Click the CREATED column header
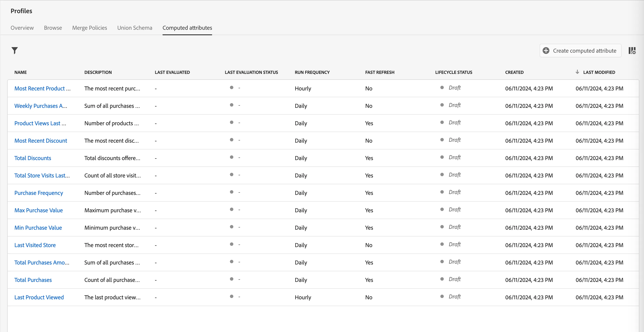 514,72
